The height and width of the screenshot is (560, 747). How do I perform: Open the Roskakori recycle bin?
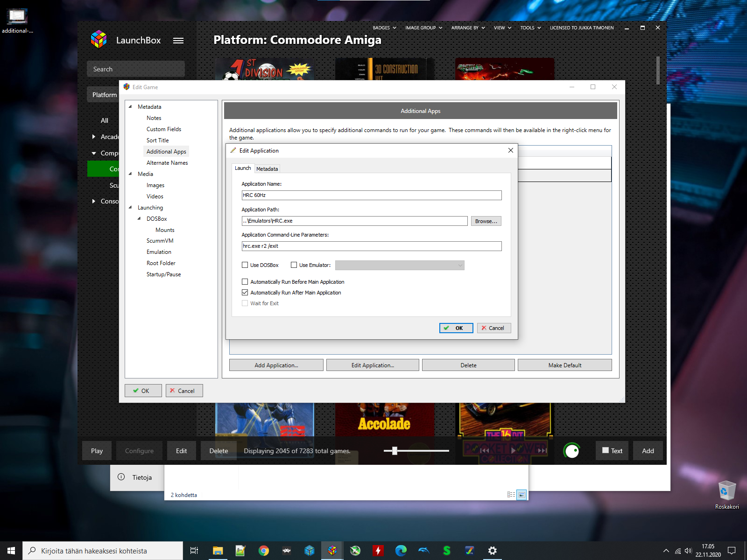click(x=727, y=495)
